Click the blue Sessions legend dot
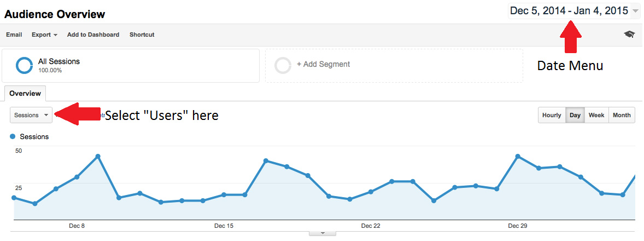 point(13,136)
